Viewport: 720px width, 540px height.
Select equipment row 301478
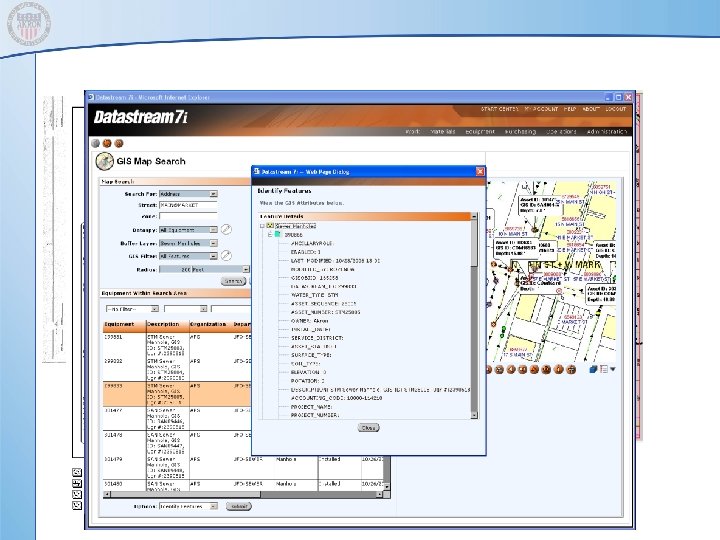[x=177, y=443]
